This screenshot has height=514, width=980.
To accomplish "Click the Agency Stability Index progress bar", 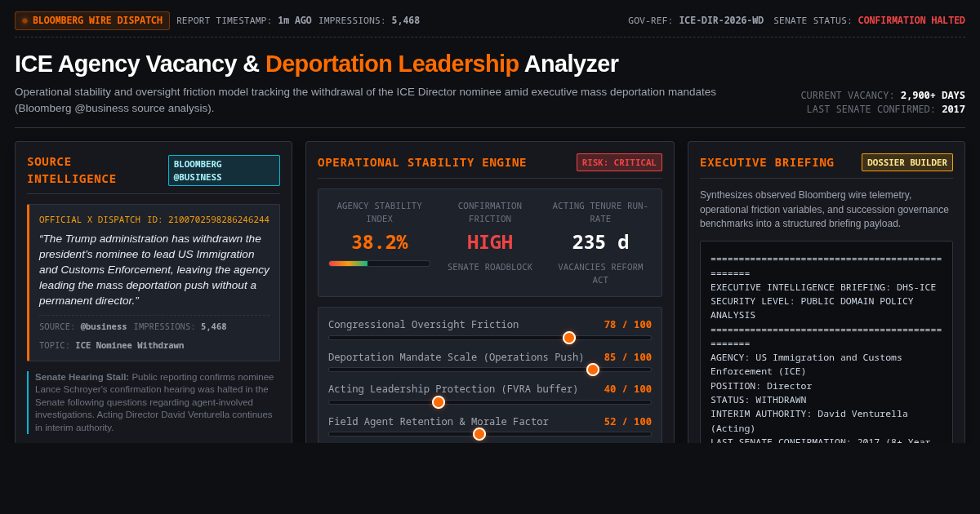I will click(x=379, y=264).
